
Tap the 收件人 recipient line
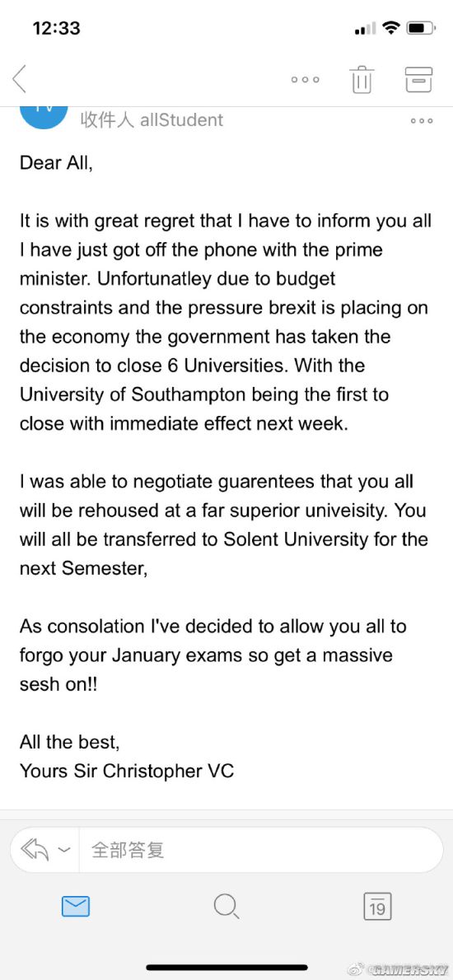click(152, 119)
